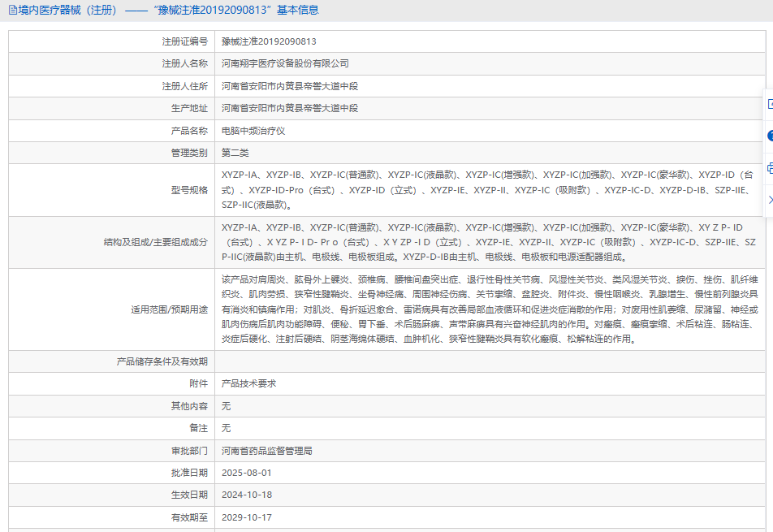Click the third icon in the right floating sidebar

pyautogui.click(x=768, y=167)
